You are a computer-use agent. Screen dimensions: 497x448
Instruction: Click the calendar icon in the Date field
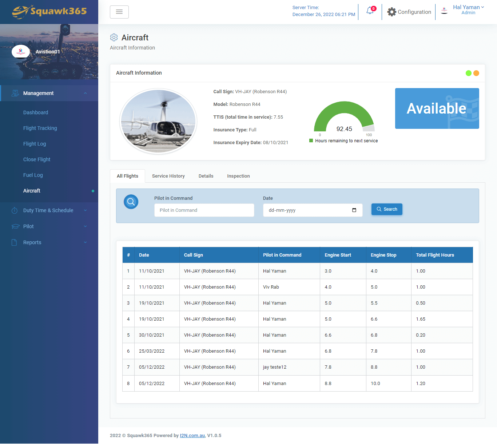354,210
